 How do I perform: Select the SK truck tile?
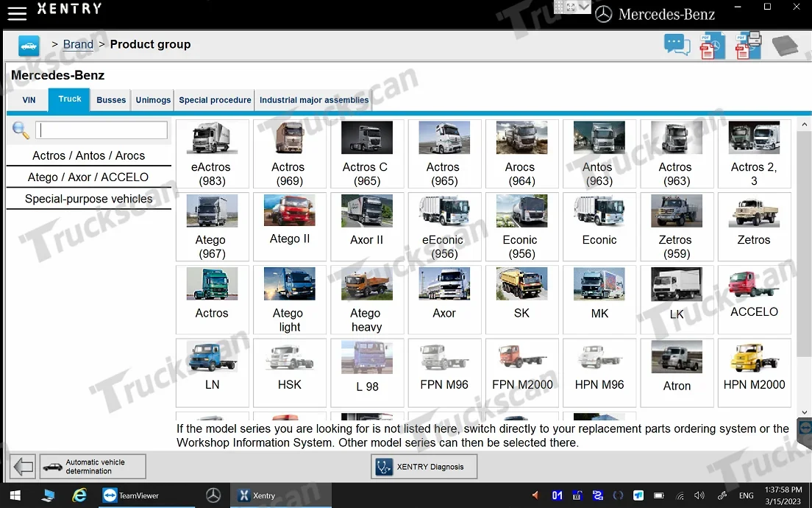[x=521, y=300]
